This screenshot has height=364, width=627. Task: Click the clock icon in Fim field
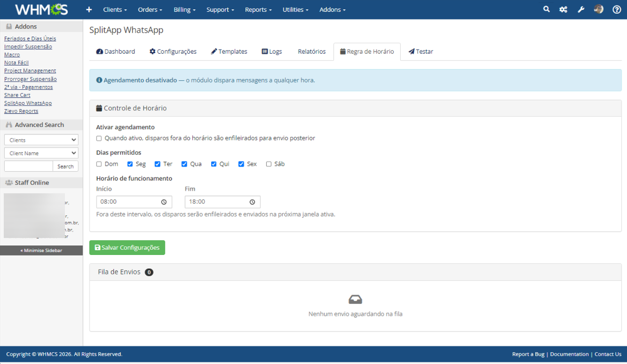pos(252,202)
